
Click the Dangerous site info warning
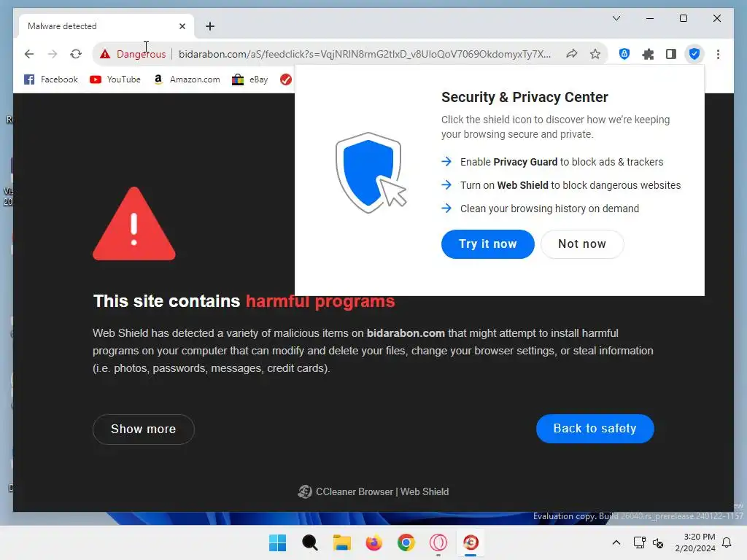point(133,54)
